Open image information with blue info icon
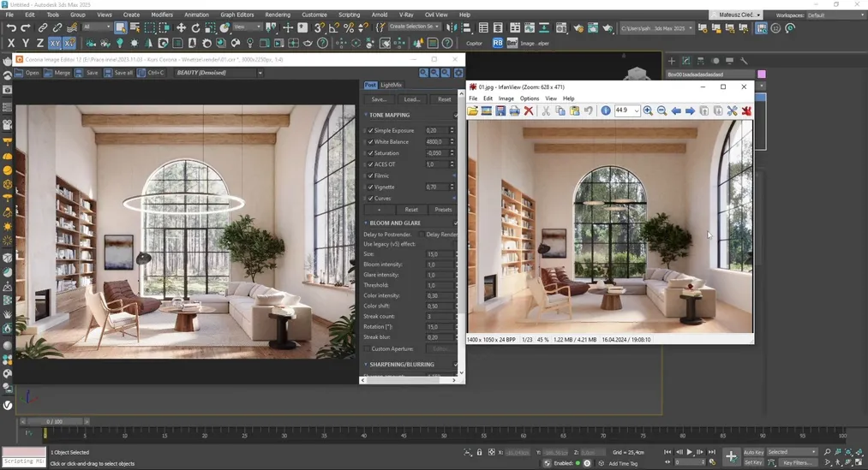Image resolution: width=868 pixels, height=470 pixels. 606,110
